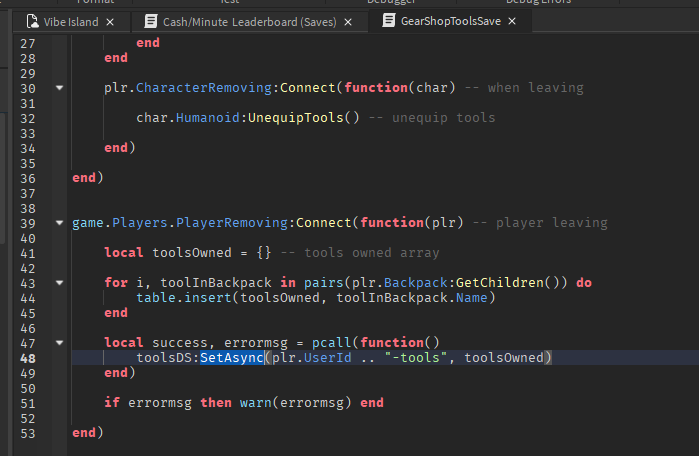Click the Cash/Minute Leaderboard script icon

pos(151,21)
